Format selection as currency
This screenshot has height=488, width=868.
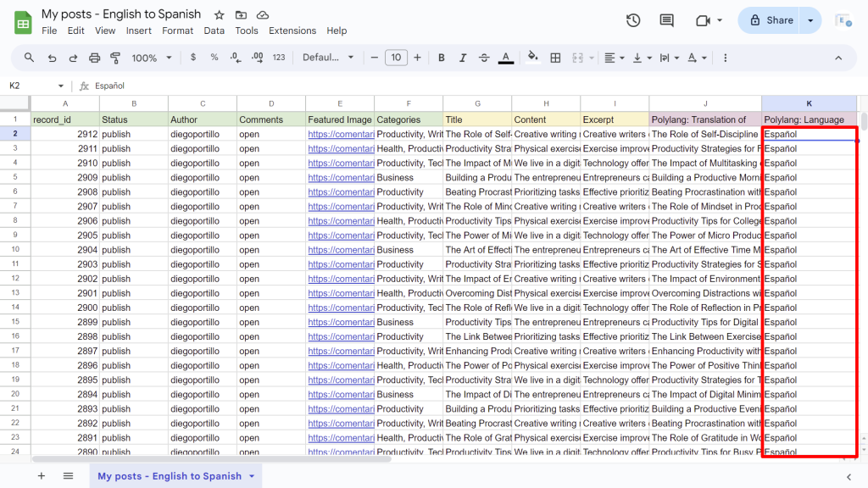[192, 58]
